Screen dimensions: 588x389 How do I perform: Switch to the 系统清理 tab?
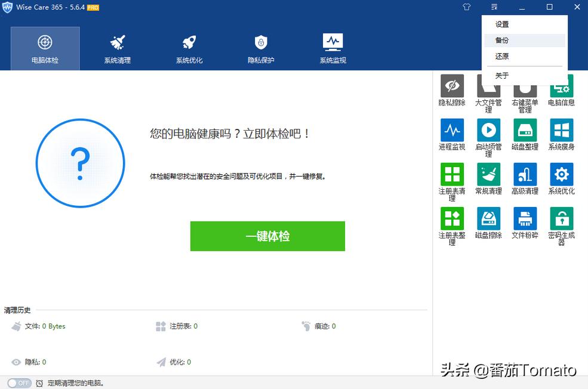(116, 48)
